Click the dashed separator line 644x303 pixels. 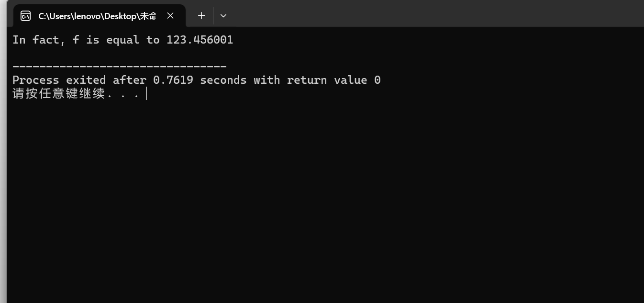pyautogui.click(x=119, y=67)
